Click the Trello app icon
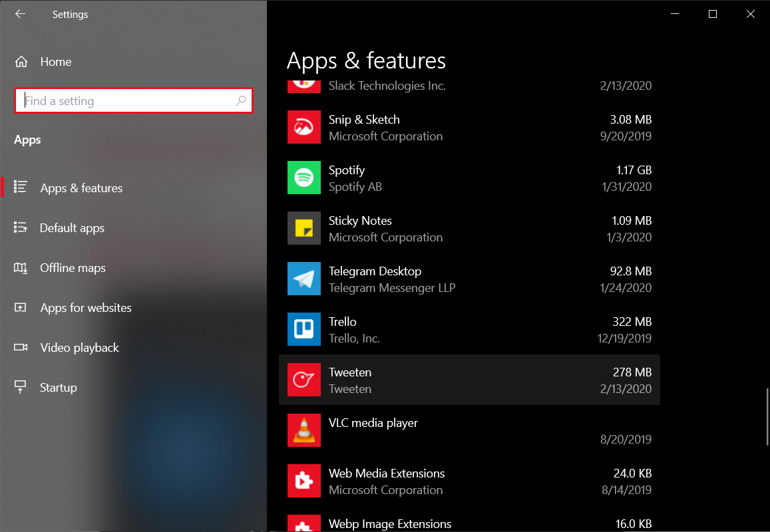 click(x=304, y=329)
